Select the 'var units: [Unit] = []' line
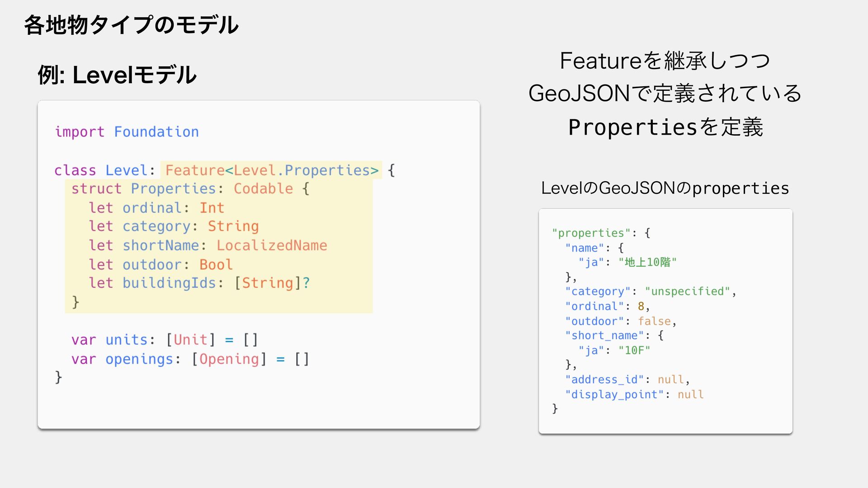Viewport: 868px width, 488px height. [x=165, y=339]
